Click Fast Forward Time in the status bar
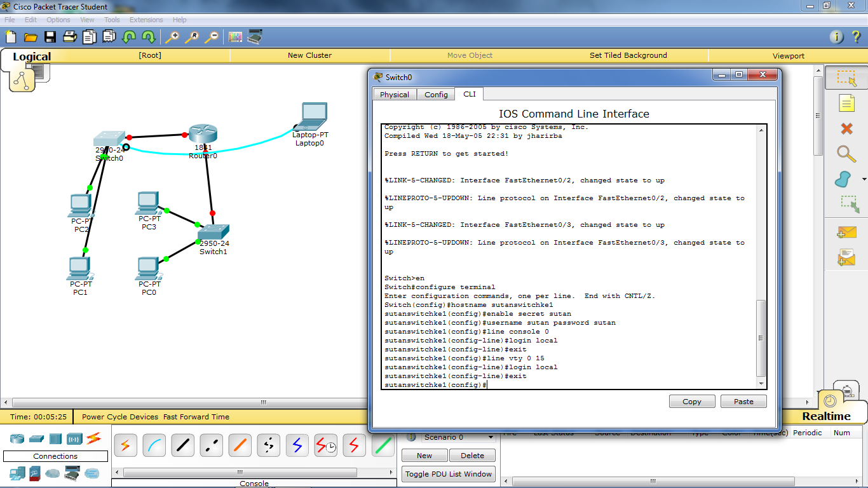 (x=196, y=417)
